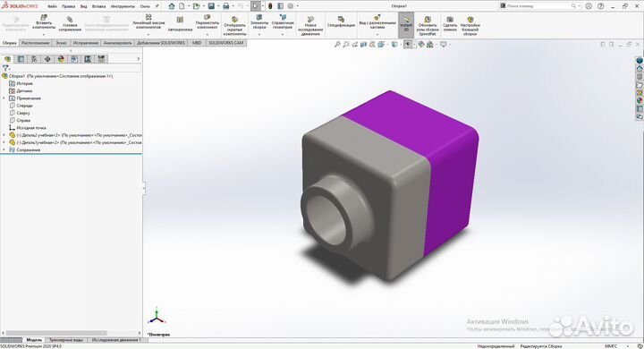
Task: Click the Rebuild traffic light icon
Action: pyautogui.click(x=270, y=6)
